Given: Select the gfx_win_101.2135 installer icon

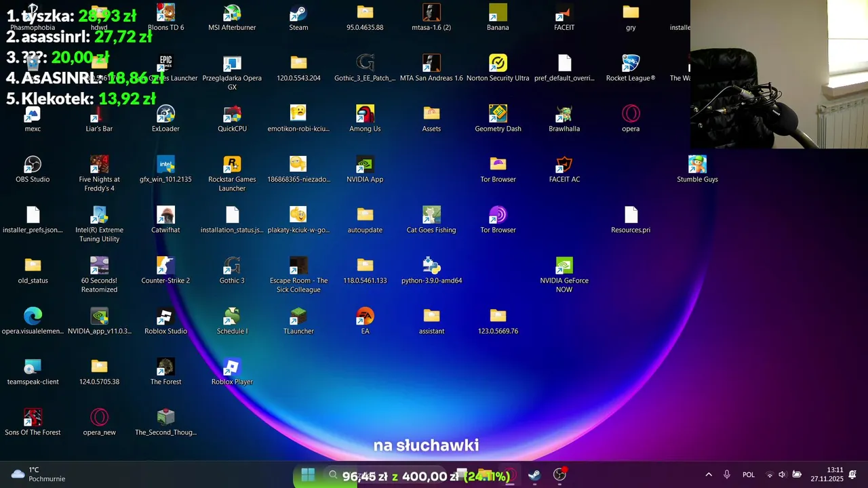Looking at the screenshot, I should (165, 169).
